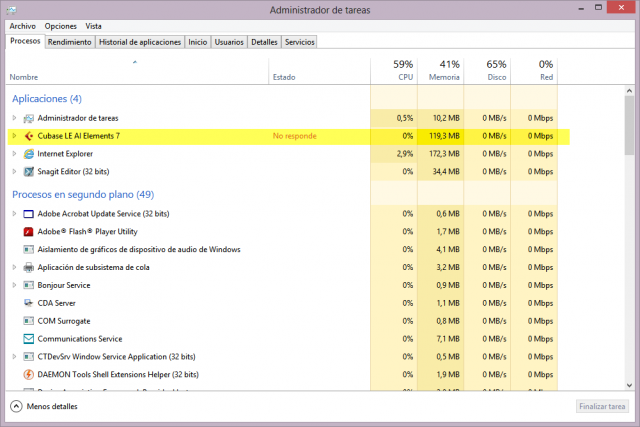Viewport: 640px width, 427px height.
Task: Switch to the Servicios tab
Action: (300, 42)
